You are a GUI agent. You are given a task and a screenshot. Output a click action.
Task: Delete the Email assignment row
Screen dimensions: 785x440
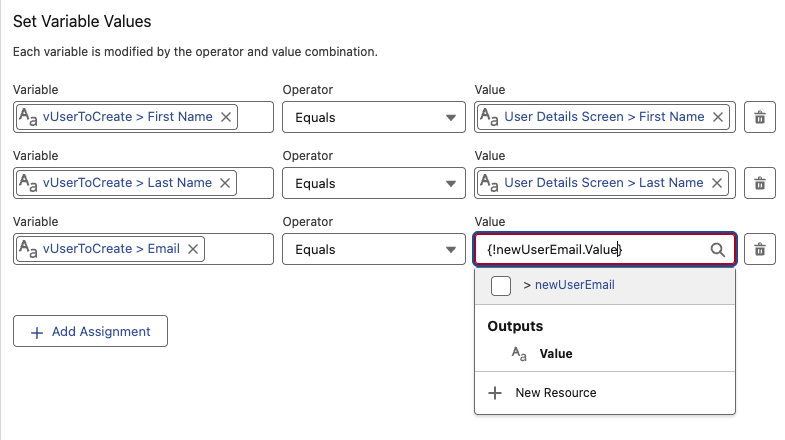click(760, 249)
